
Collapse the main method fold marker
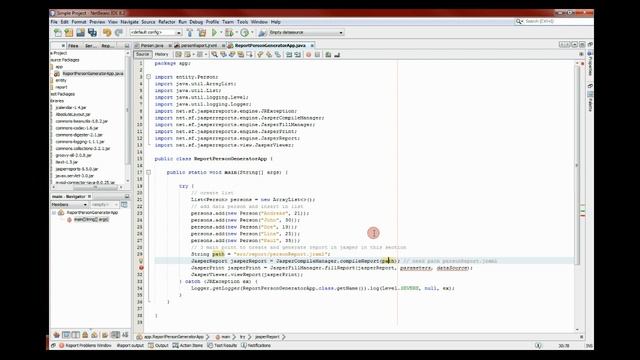click(149, 172)
